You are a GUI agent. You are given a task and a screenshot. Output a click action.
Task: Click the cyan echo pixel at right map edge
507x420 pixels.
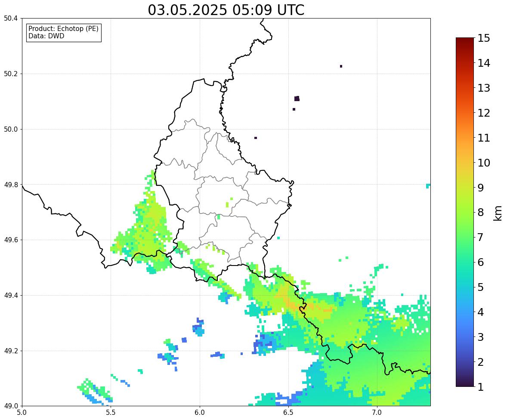pos(428,186)
